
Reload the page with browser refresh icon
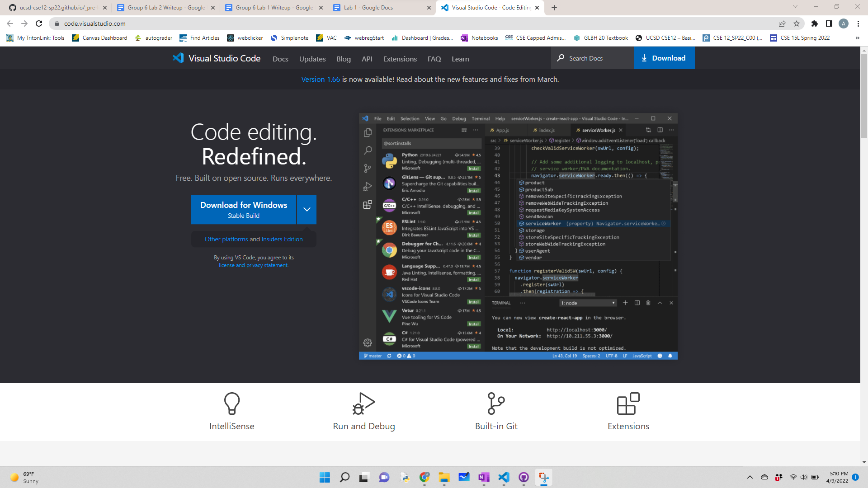[x=39, y=23]
